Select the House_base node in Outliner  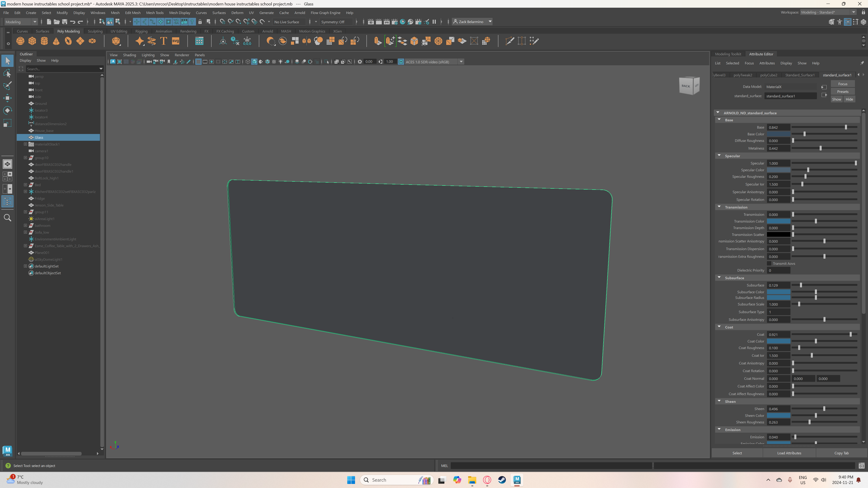tap(44, 131)
